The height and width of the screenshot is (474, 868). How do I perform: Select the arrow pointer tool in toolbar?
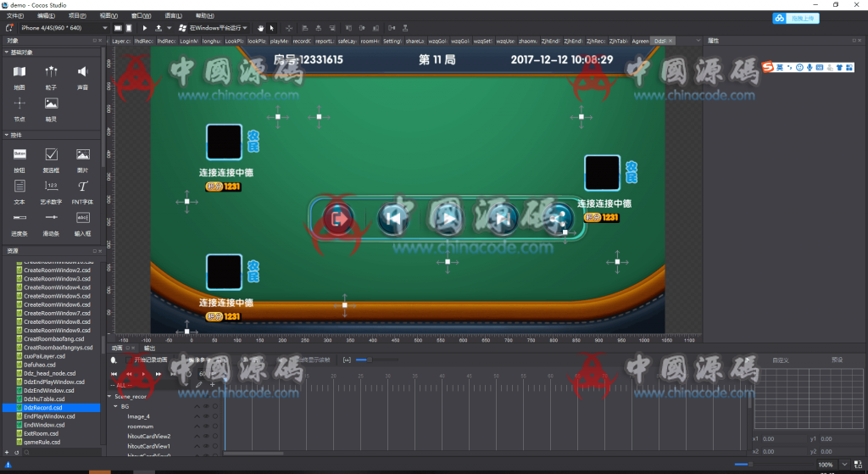272,28
